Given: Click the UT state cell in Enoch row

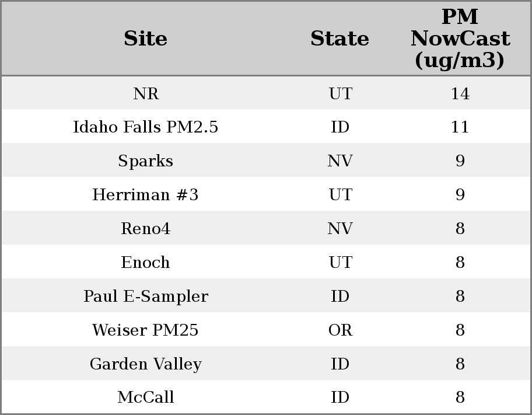Looking at the screenshot, I should 340,263.
